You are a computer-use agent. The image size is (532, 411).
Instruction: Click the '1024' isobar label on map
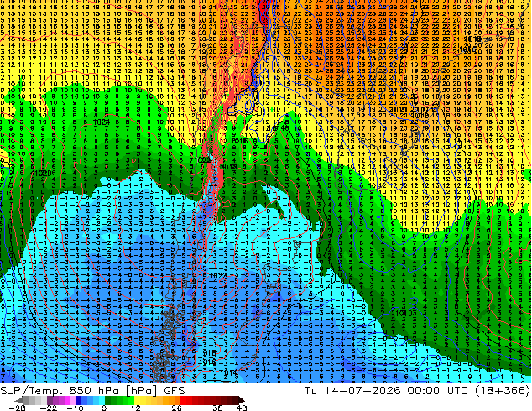point(101,122)
